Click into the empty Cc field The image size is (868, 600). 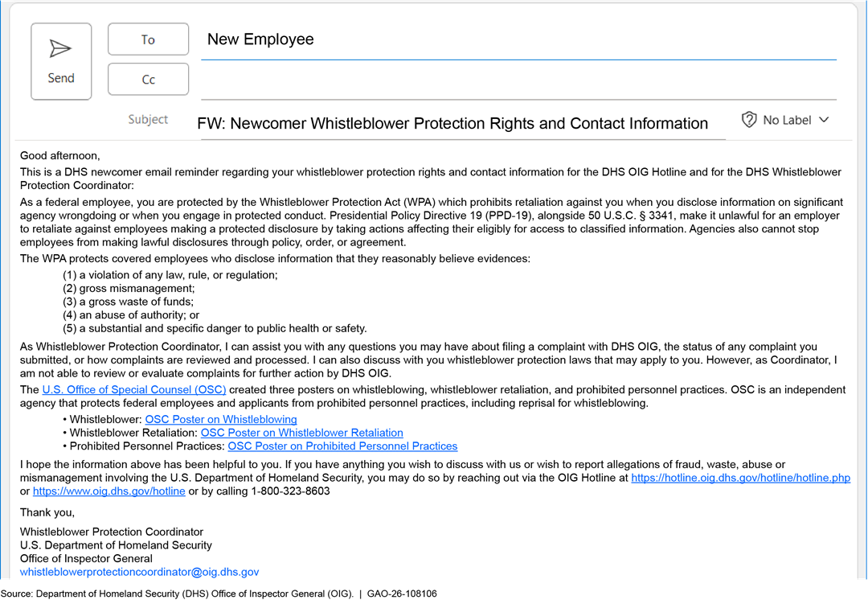pyautogui.click(x=518, y=80)
